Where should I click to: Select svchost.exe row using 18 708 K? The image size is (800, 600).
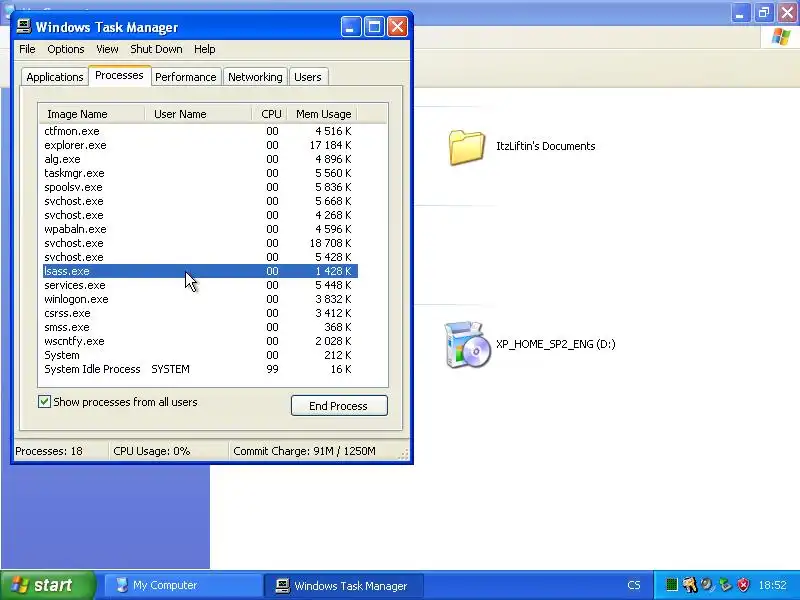(200, 243)
